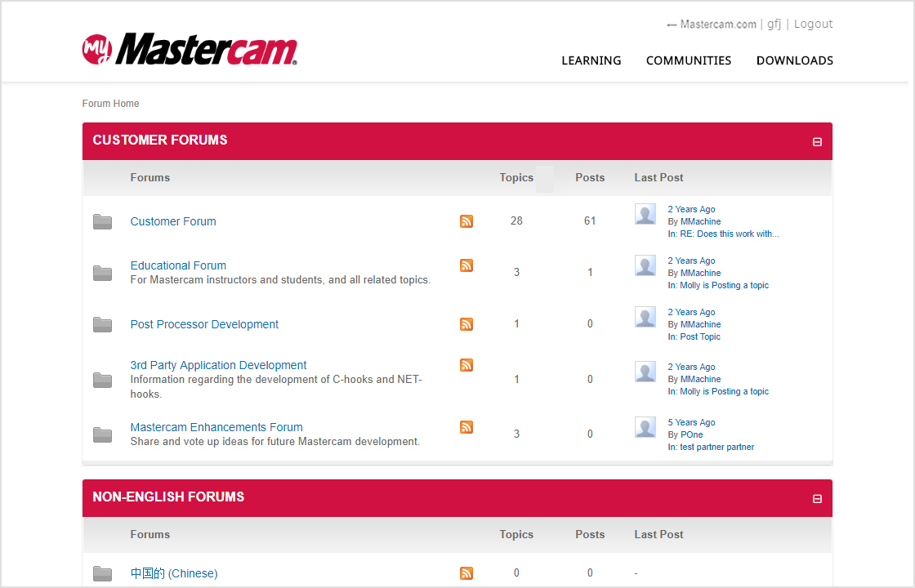Open RSS feed for Chinese forum
915x588 pixels.
(466, 573)
